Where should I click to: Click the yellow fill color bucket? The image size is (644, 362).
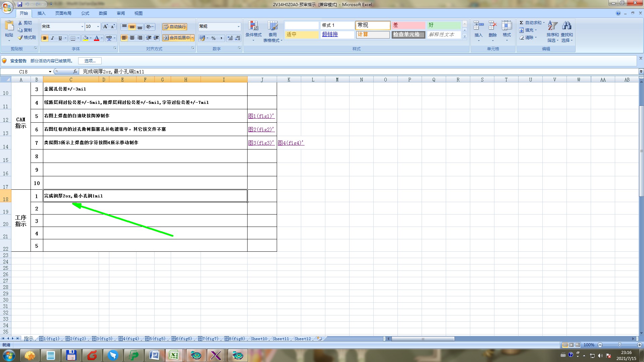(86, 38)
